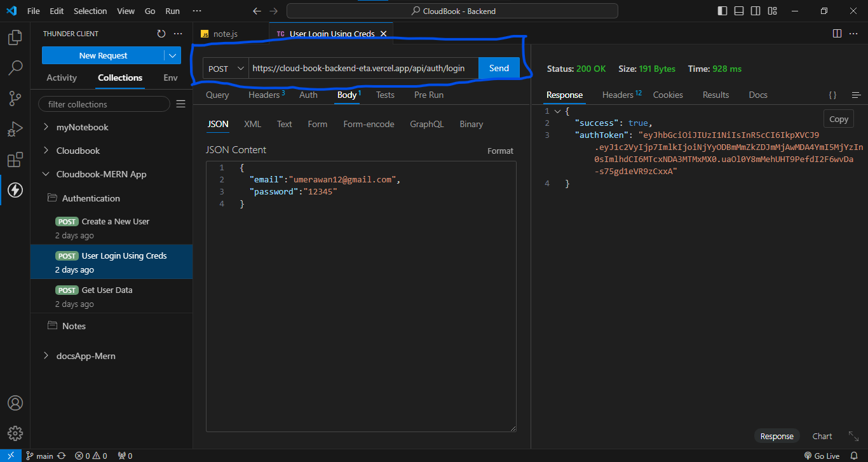Screen dimensions: 868x462
Task: Open the Thunder Client activity bar icon
Action: click(15, 190)
